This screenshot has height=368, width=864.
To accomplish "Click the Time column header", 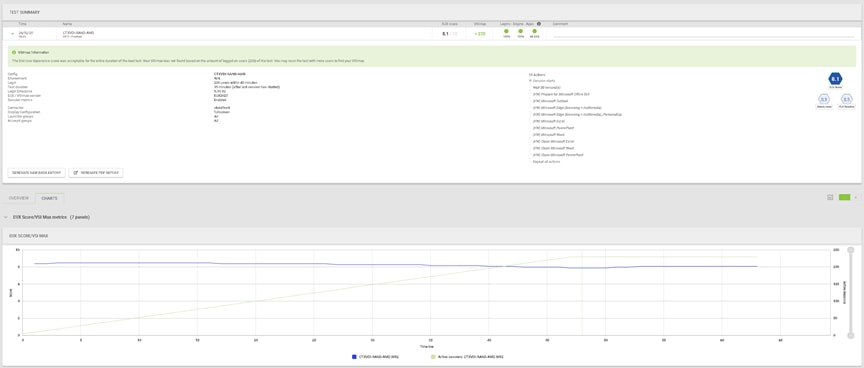I will (x=23, y=24).
